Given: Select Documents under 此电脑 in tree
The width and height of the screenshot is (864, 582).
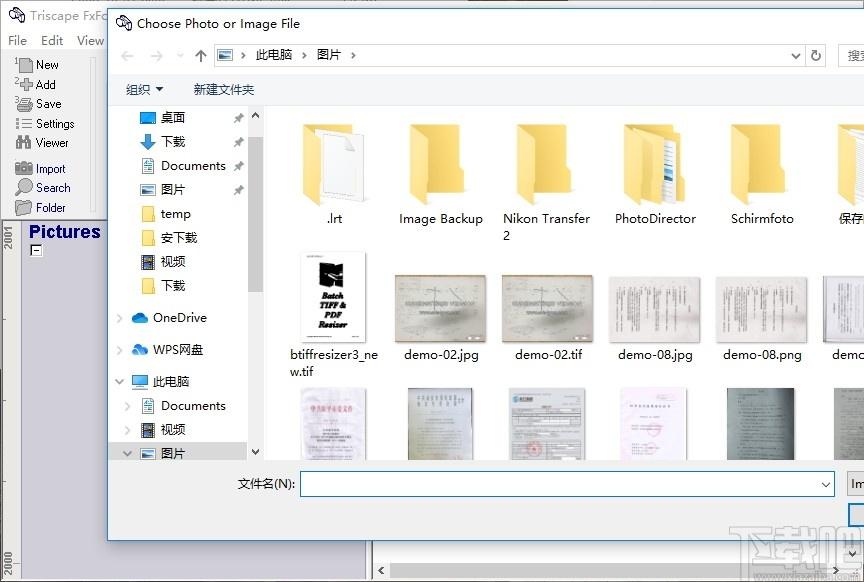Looking at the screenshot, I should (x=193, y=406).
